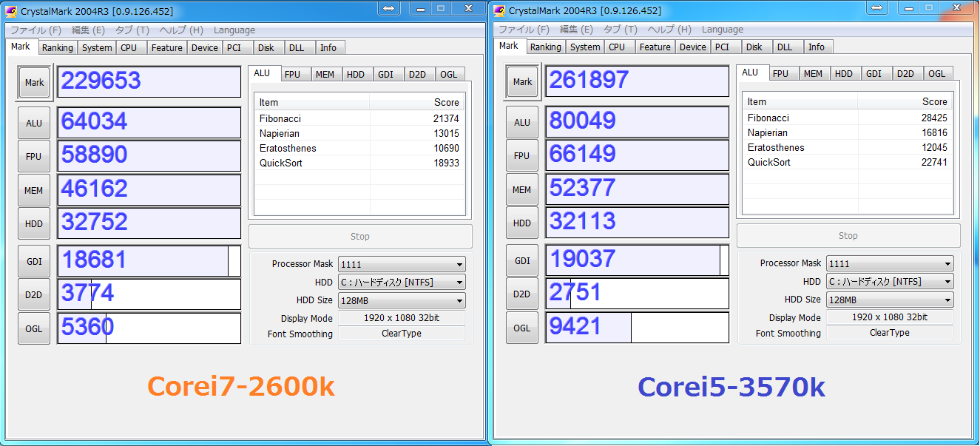Viewport: 980px width, 446px height.
Task: Switch to Ranking tab in right window
Action: [545, 47]
